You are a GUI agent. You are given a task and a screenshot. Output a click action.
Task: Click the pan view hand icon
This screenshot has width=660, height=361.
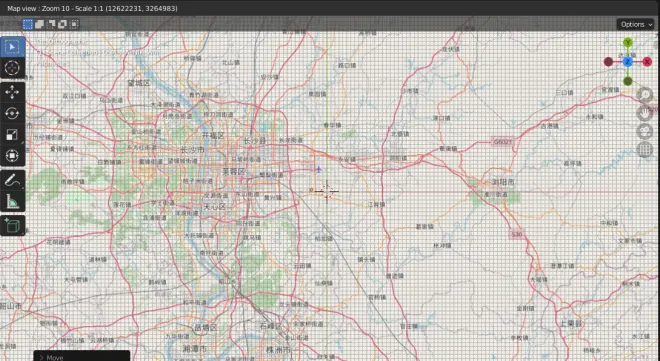click(645, 113)
